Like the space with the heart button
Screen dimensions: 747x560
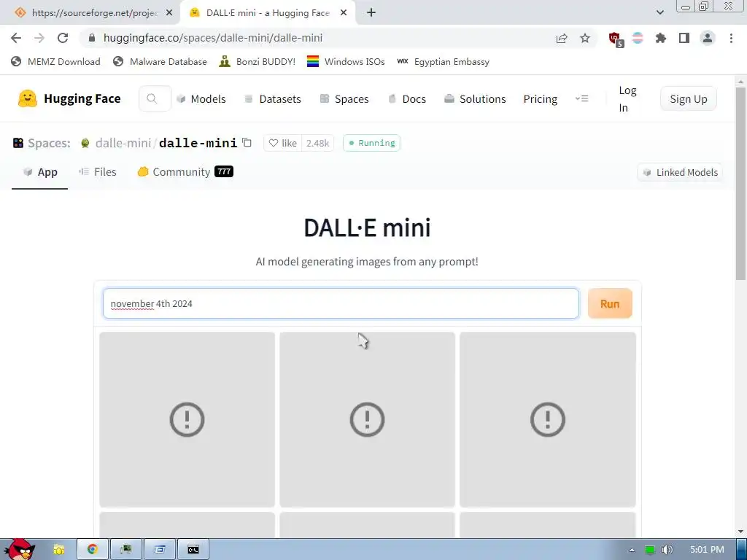[282, 143]
